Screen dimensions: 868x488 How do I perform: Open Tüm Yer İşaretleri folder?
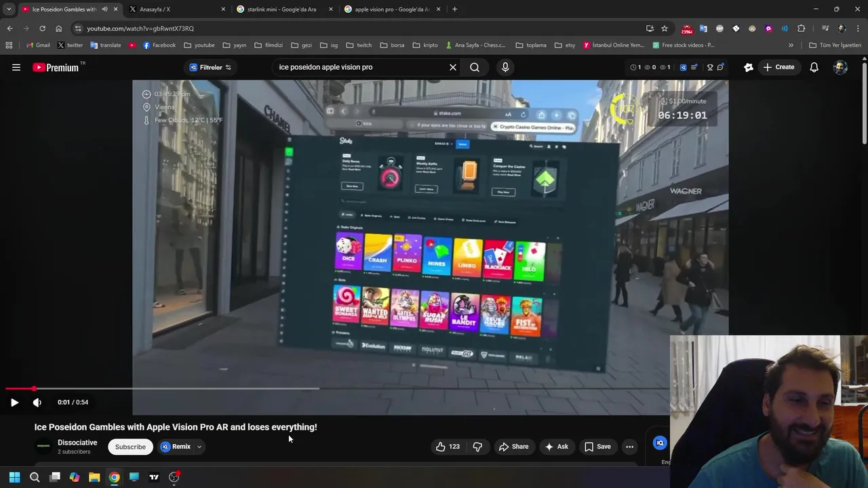tap(835, 45)
